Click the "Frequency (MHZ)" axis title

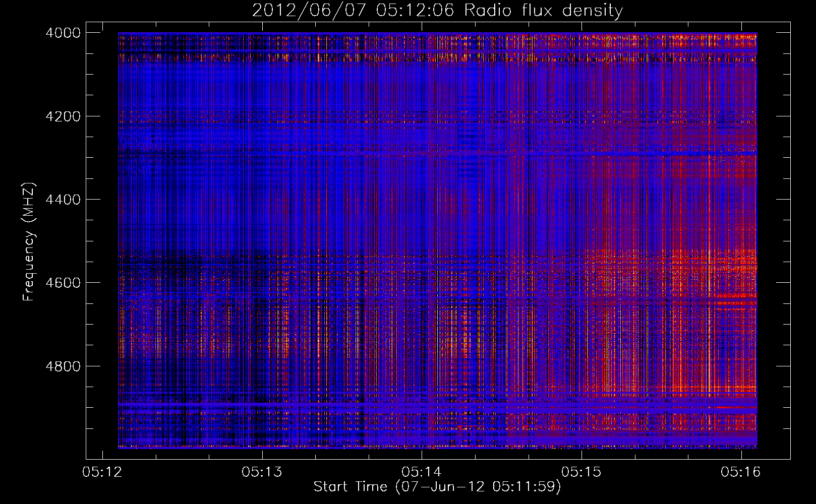click(x=29, y=242)
